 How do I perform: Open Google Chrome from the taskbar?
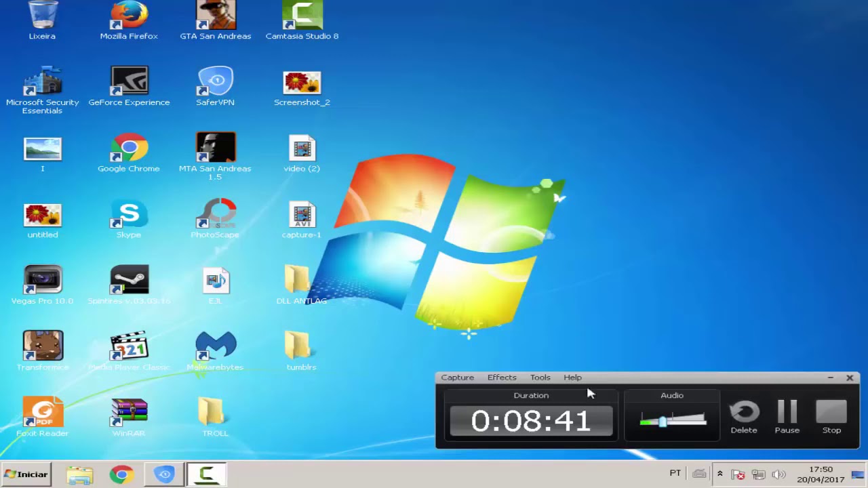point(122,474)
